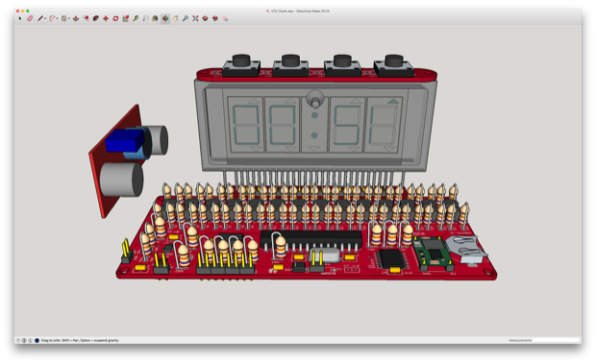The image size is (596, 364).
Task: Click the green fullscreen window button
Action: pyautogui.click(x=28, y=11)
